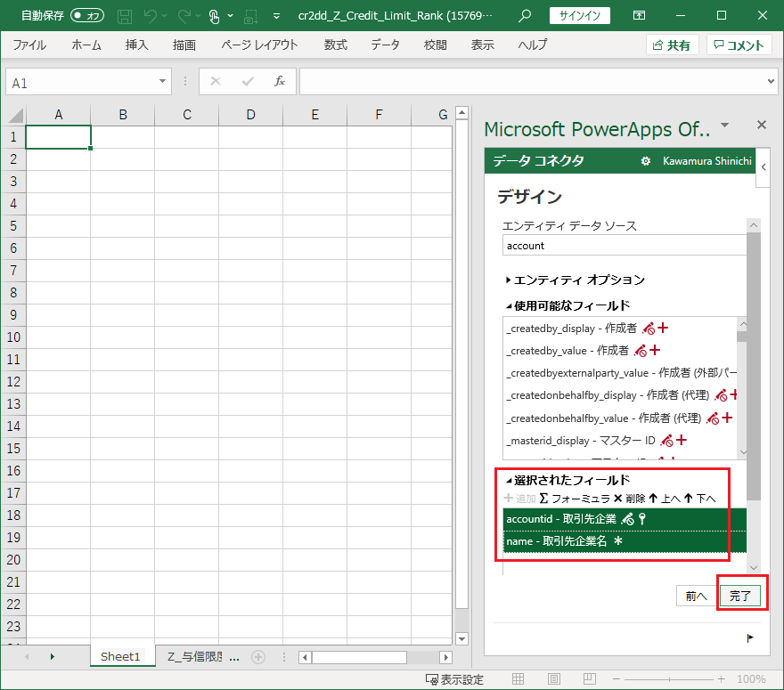Viewport: 784px width, 690px height.
Task: Close the Microsoft PowerApps Office task pane
Action: click(x=762, y=125)
